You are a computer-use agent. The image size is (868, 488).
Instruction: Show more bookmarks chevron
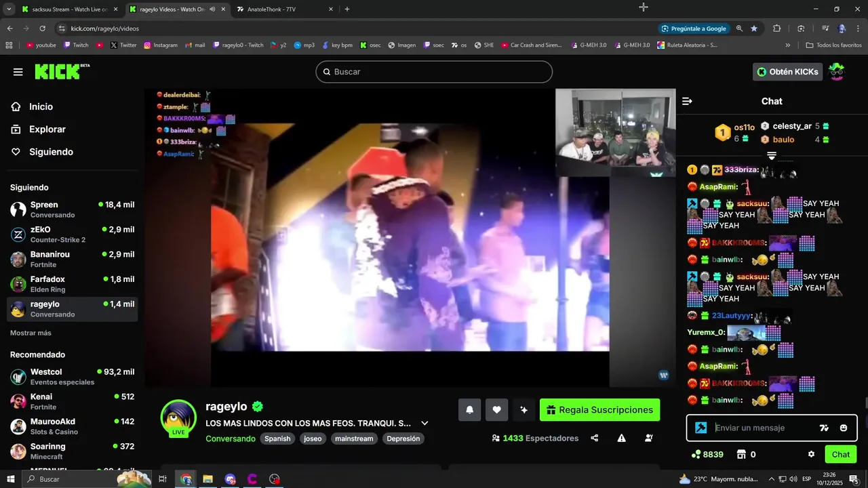(788, 45)
